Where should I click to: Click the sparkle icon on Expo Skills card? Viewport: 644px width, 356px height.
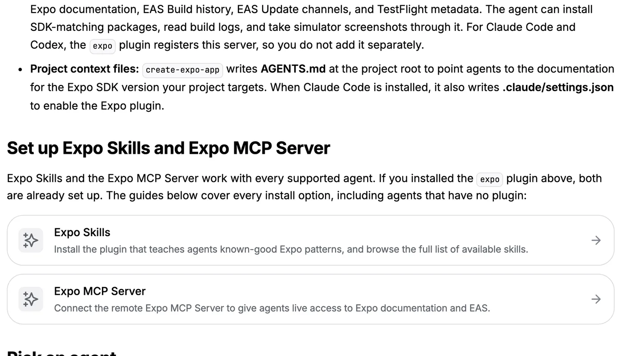coord(31,240)
